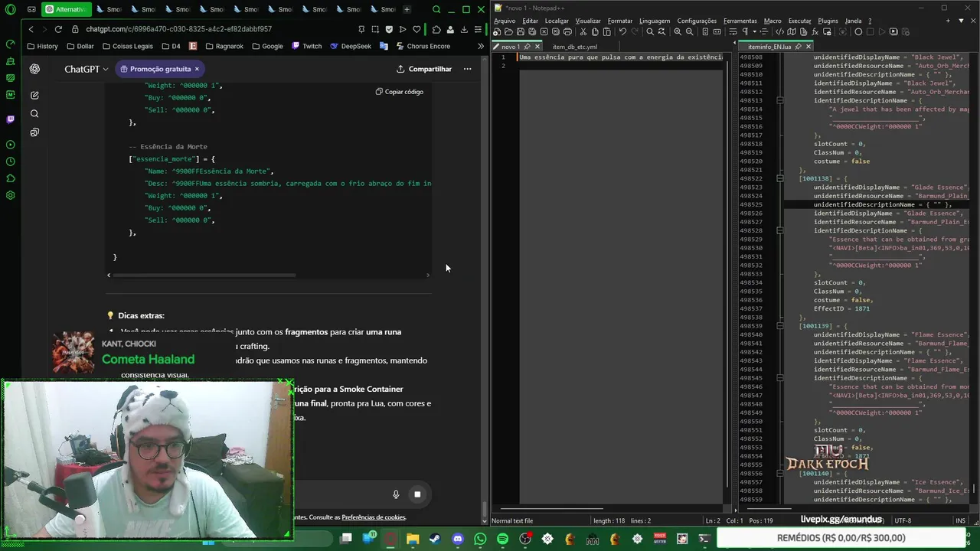This screenshot has width=980, height=551.
Task: Open ChatGPT search chats icon
Action: coord(34,114)
